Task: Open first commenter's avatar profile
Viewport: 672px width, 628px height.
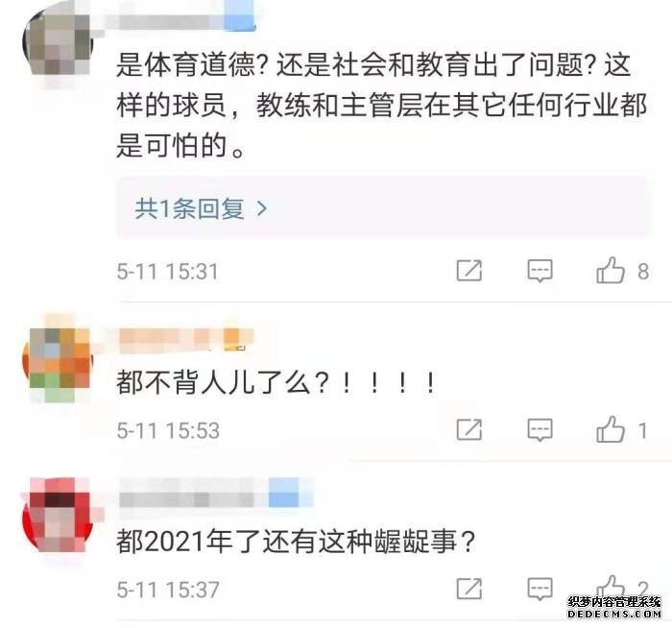Action: [58, 42]
